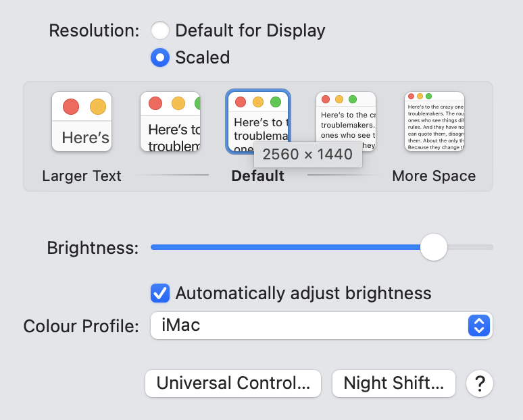Click the Brightness slider knob
Image resolution: width=523 pixels, height=420 pixels.
coord(433,247)
